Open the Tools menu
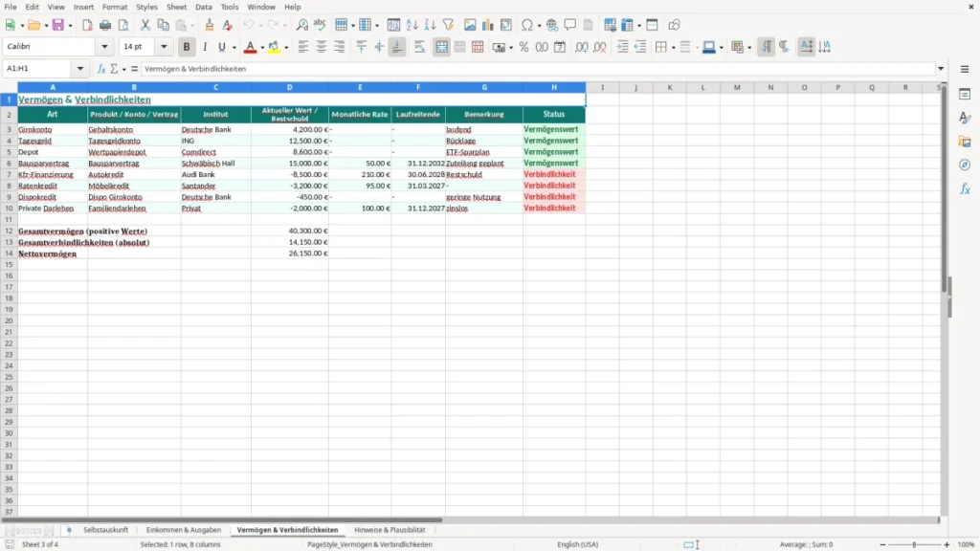The height and width of the screenshot is (551, 980). (230, 7)
